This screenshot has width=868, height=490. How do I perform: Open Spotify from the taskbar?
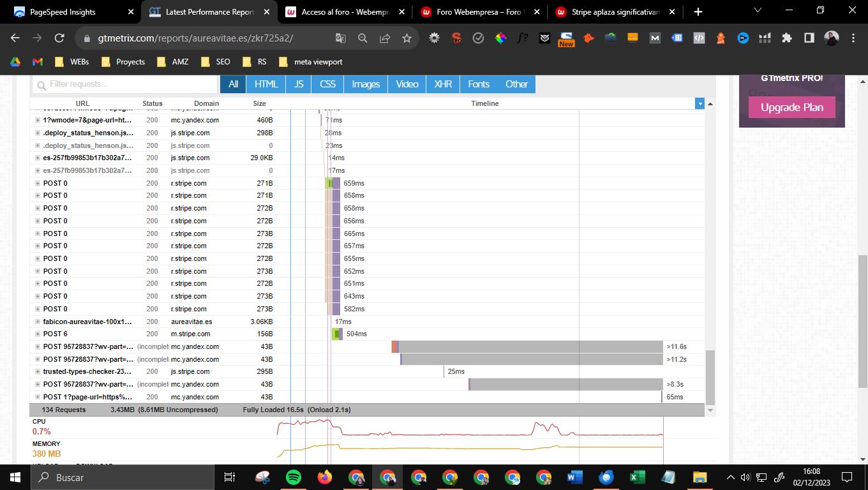[x=294, y=477]
